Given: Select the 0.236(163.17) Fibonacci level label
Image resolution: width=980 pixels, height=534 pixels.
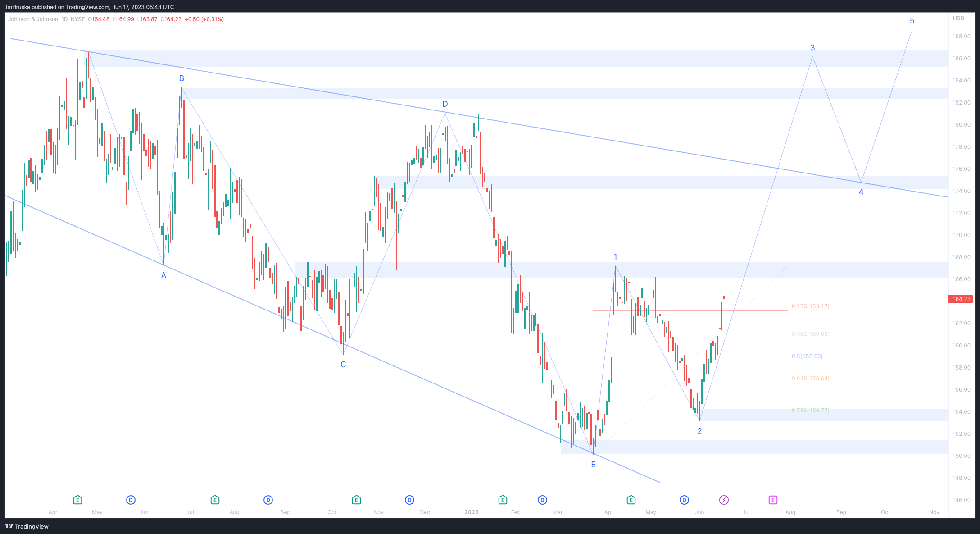Looking at the screenshot, I should [810, 306].
